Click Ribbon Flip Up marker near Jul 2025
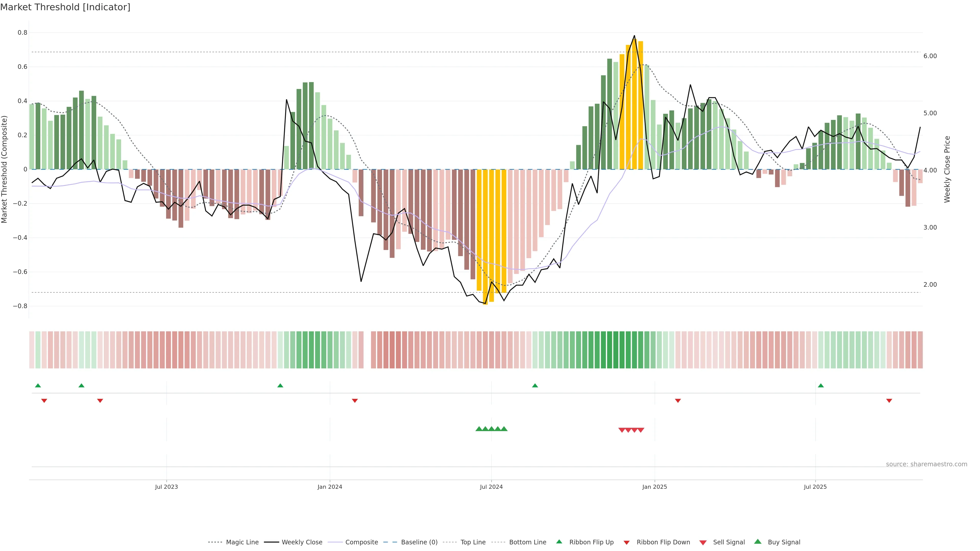The image size is (980, 551). [x=820, y=386]
